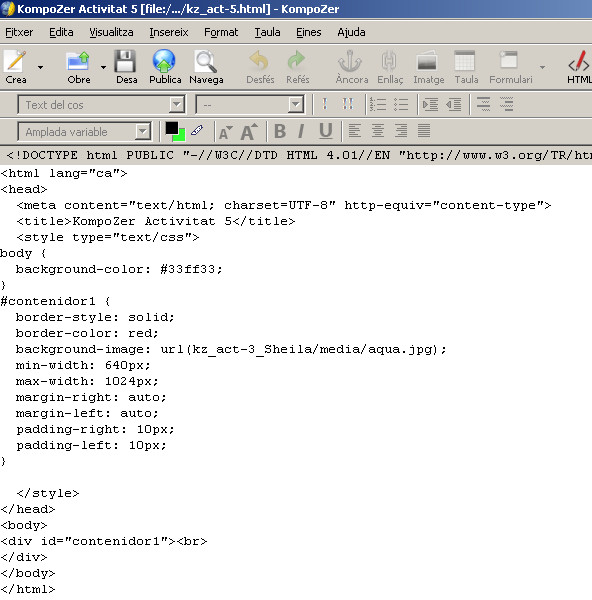Open the Fitxer menu
The image size is (592, 600).
pyautogui.click(x=19, y=32)
